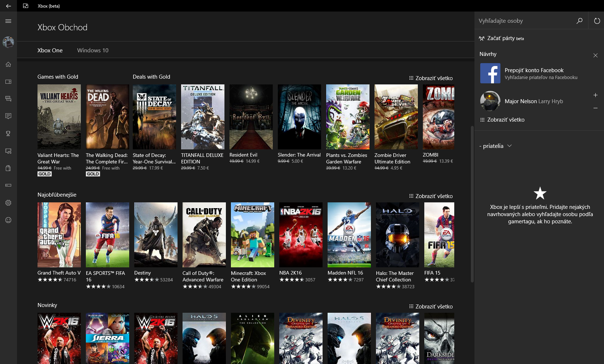Open Settings gear icon

(x=8, y=203)
